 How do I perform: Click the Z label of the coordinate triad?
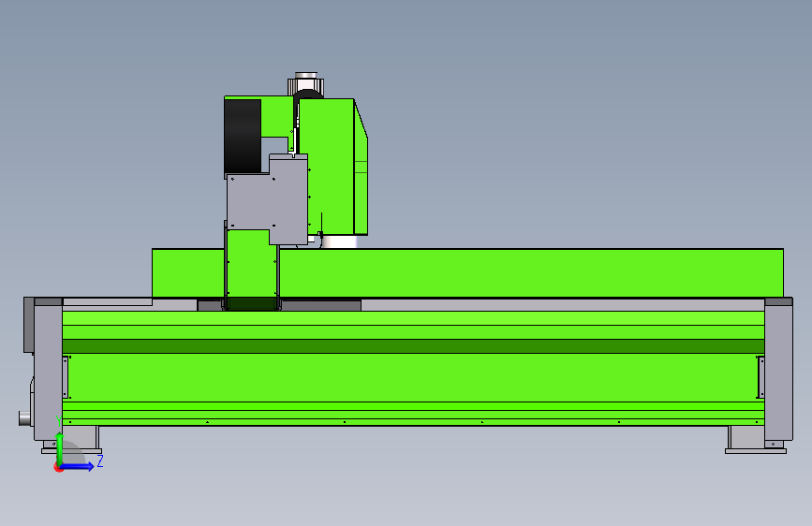click(x=100, y=461)
